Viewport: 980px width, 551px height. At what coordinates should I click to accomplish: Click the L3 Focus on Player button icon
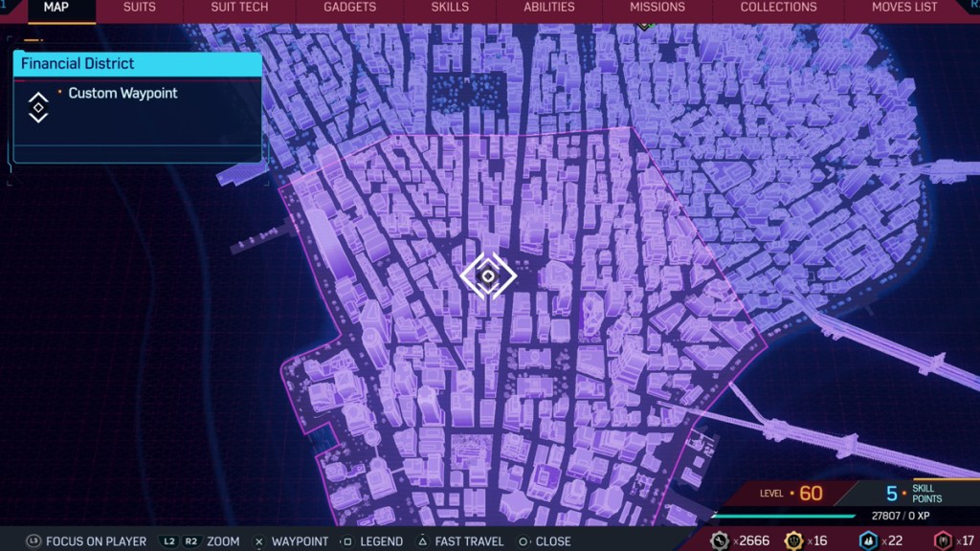pyautogui.click(x=33, y=541)
